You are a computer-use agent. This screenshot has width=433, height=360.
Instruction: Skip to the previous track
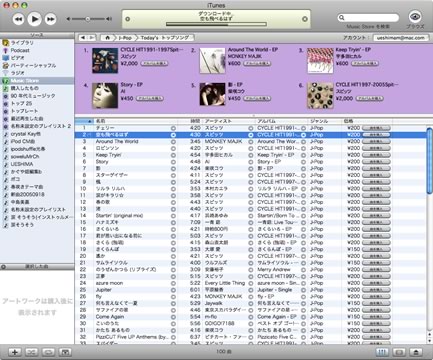(18, 19)
